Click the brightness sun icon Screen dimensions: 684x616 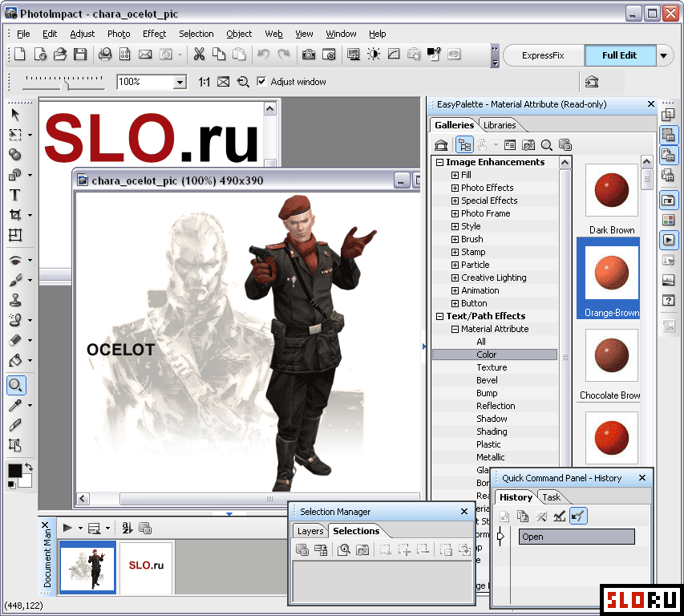click(x=374, y=55)
